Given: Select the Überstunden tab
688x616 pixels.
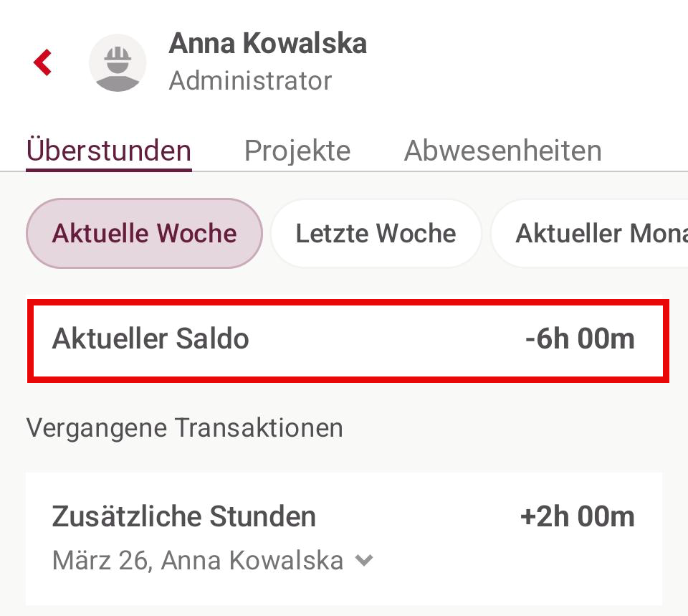Looking at the screenshot, I should pyautogui.click(x=109, y=151).
